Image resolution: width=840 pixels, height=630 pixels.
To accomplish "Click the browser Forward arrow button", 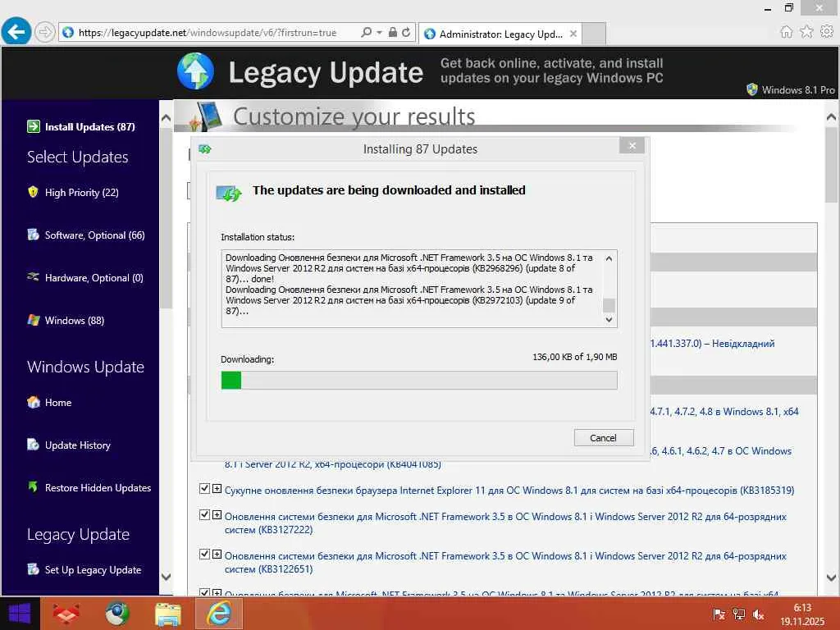I will [45, 32].
